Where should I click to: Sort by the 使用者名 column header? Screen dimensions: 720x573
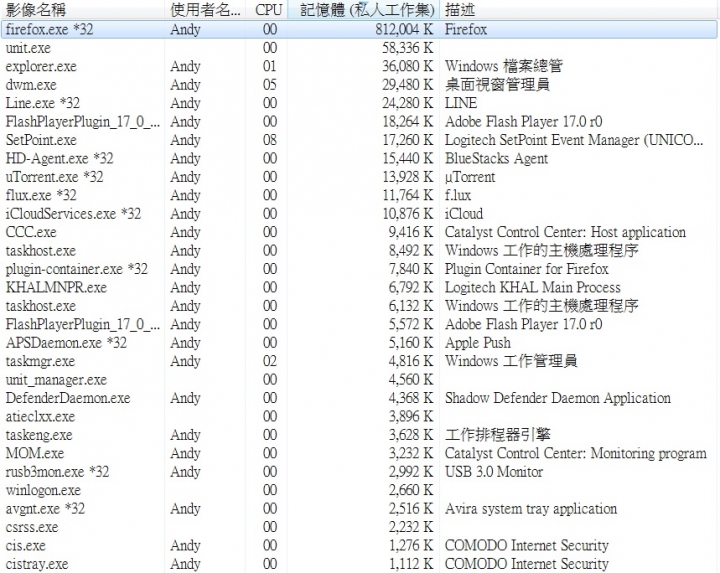coord(204,10)
